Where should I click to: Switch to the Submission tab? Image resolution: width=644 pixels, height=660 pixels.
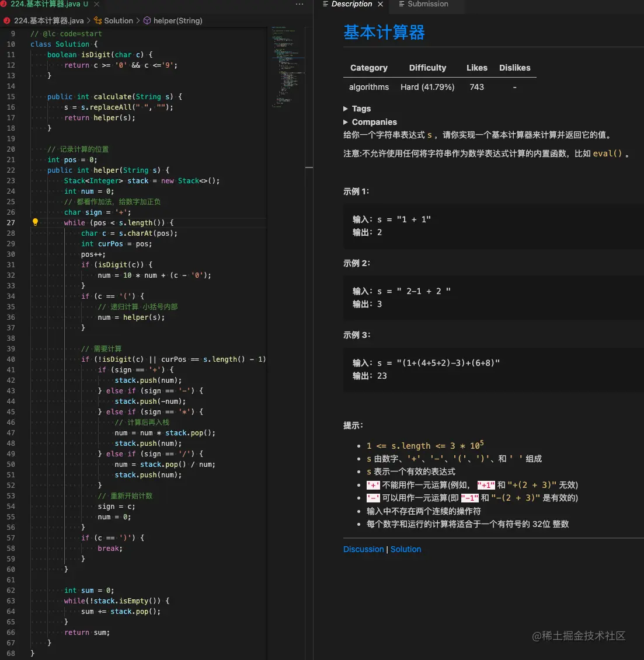423,4
